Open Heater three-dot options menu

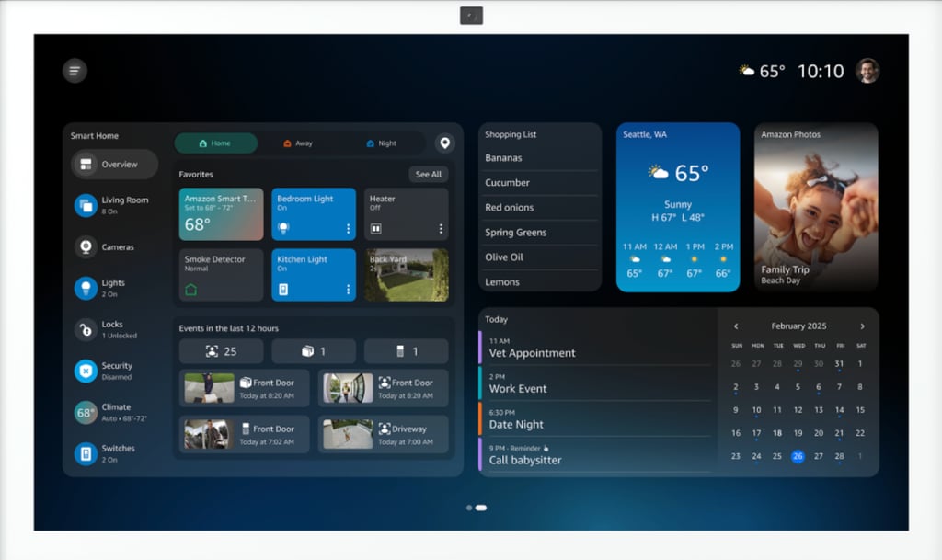pos(441,229)
